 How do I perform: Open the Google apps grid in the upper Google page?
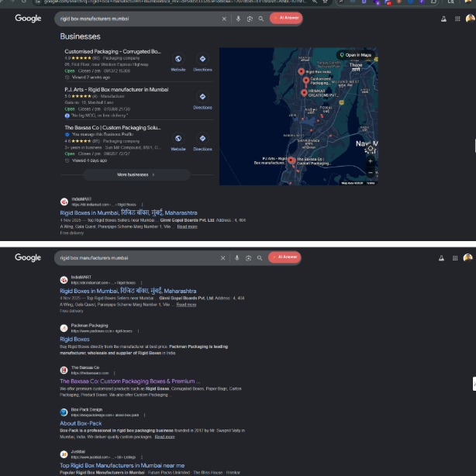457,19
